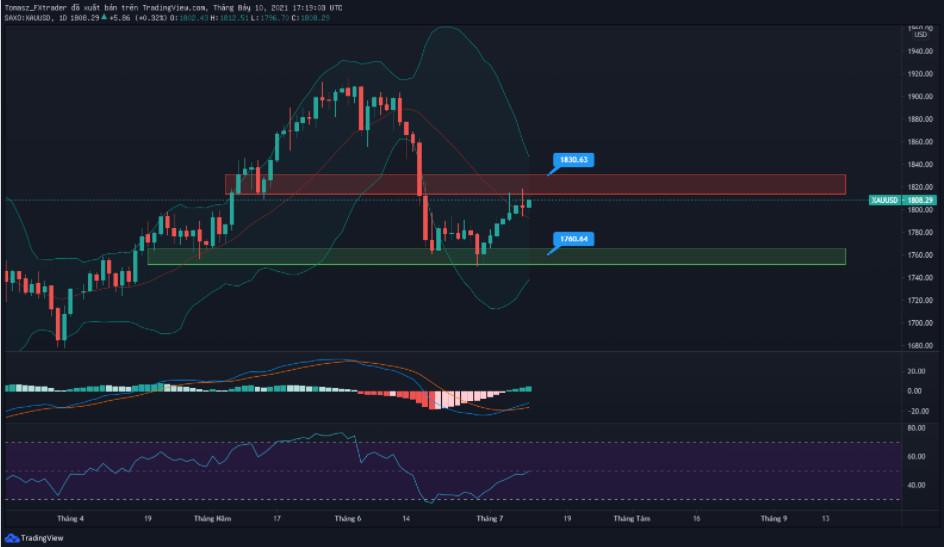Image resolution: width=944 pixels, height=547 pixels.
Task: Click the 1680.00 price axis label
Action: (920, 345)
